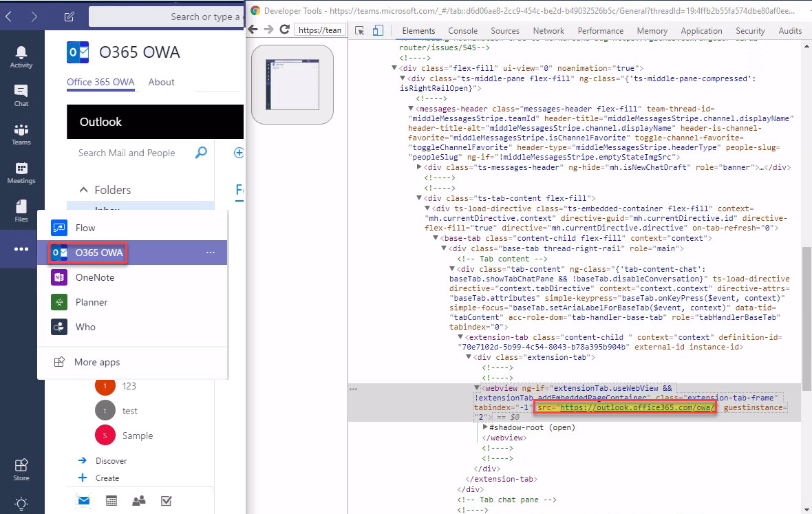Open Flow app from the flyout
Viewport: 812px width, 514px height.
pyautogui.click(x=133, y=228)
